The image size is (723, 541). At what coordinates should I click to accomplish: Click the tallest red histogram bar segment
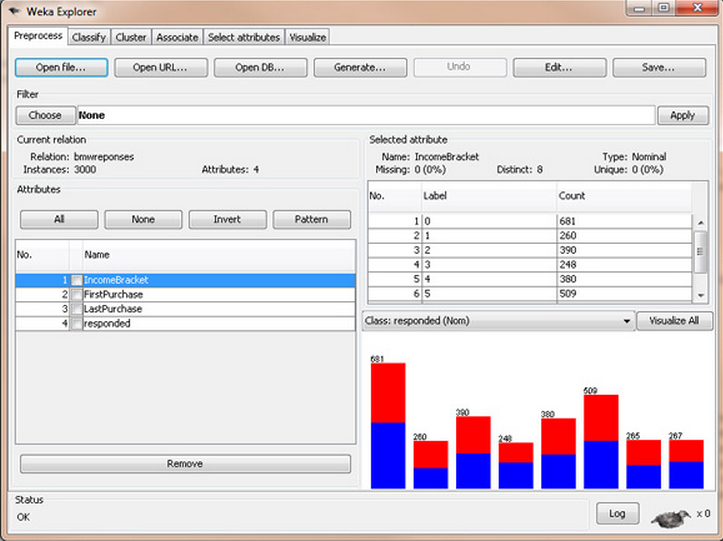(x=388, y=392)
